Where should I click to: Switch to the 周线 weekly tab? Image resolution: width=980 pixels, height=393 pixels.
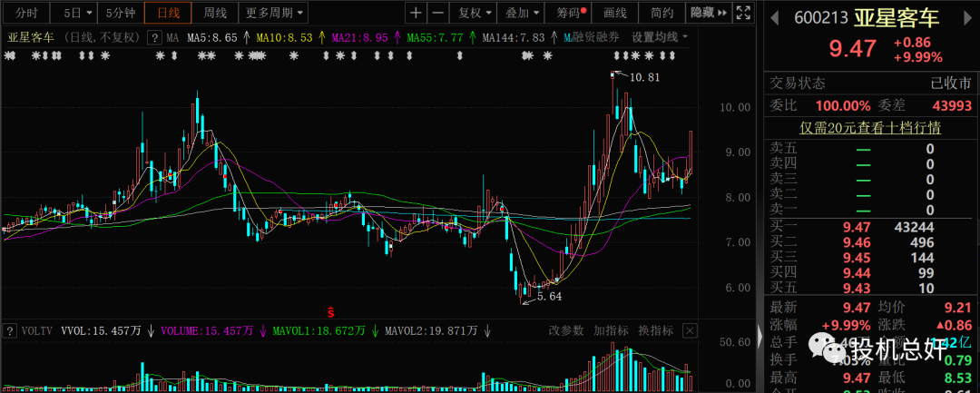pos(215,13)
